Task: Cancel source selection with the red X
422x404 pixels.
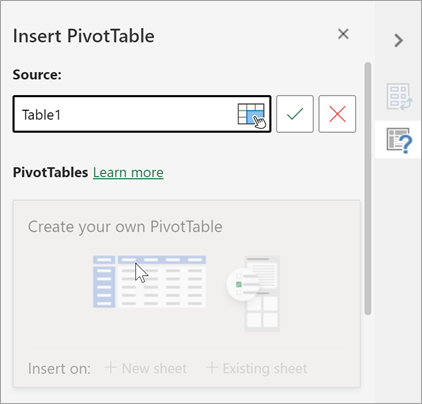Action: tap(337, 114)
